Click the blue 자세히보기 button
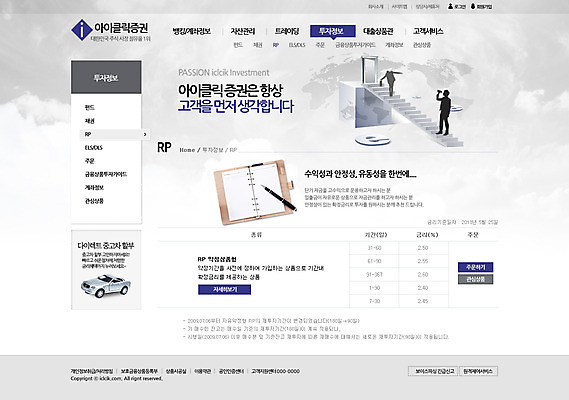This screenshot has width=569, height=400. coord(225,289)
